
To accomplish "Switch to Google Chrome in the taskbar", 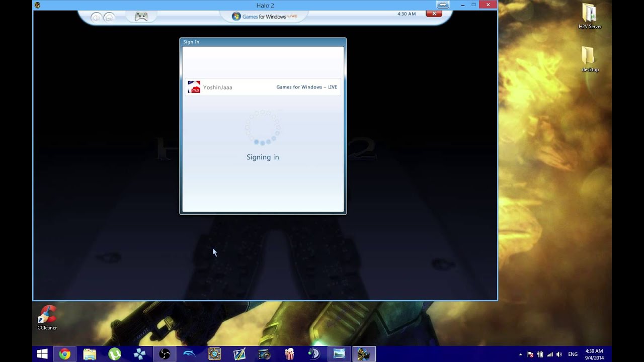I will [x=64, y=354].
